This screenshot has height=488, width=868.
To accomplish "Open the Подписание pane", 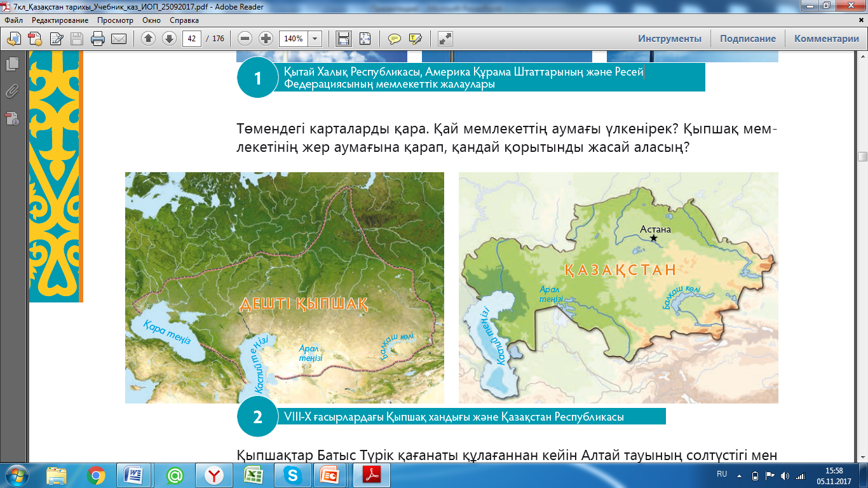I will (748, 39).
